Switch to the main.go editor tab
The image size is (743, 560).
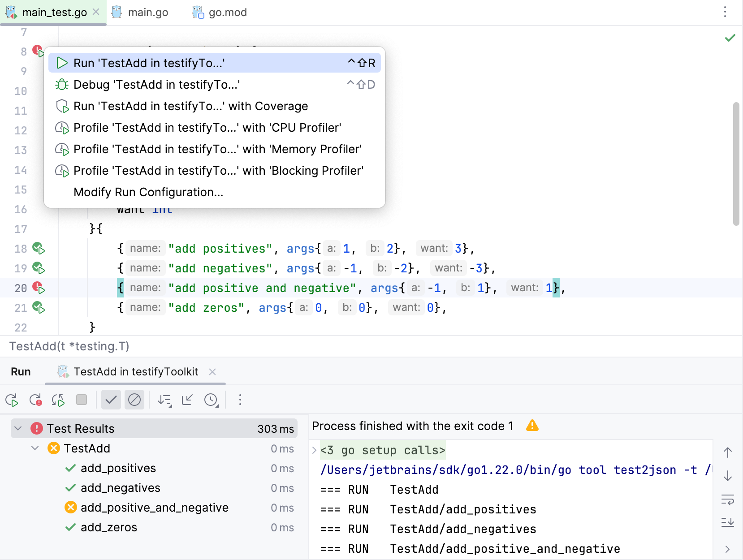[x=147, y=13]
